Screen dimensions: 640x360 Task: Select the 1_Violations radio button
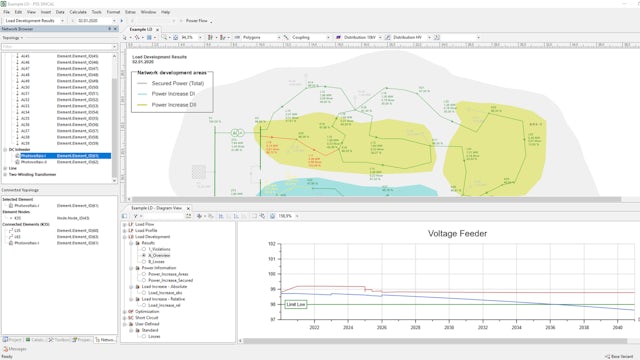(x=144, y=249)
